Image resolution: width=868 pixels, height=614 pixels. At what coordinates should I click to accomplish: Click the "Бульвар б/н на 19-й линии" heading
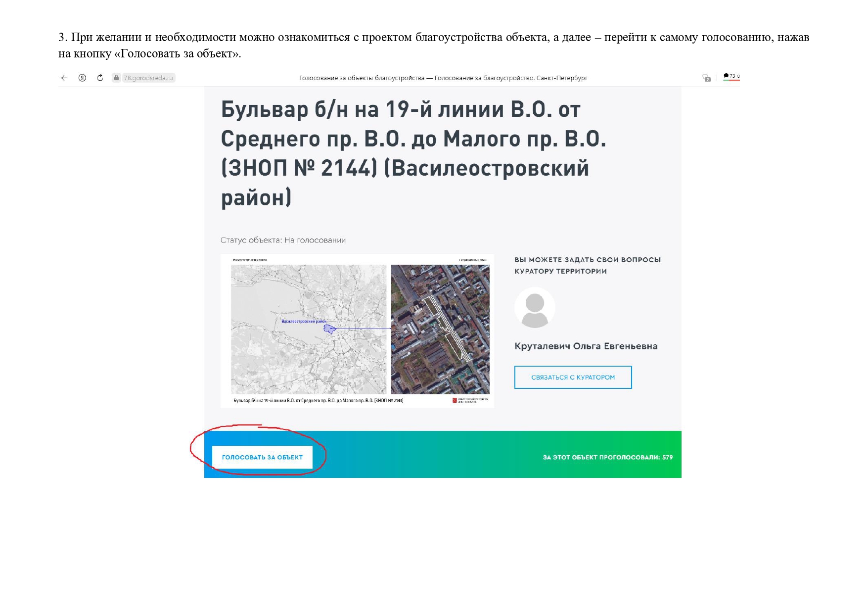413,153
